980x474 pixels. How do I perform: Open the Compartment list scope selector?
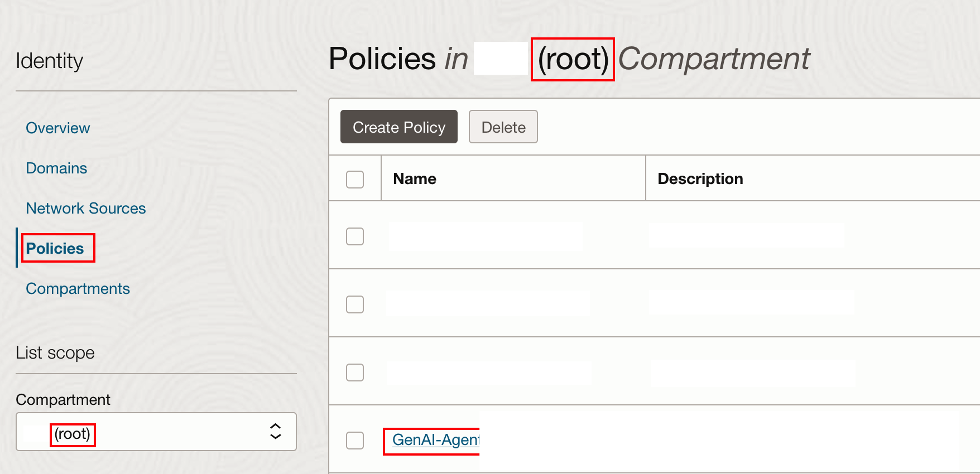[156, 432]
